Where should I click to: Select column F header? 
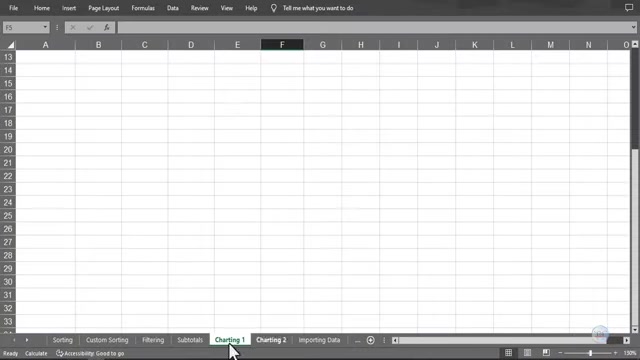(x=282, y=45)
